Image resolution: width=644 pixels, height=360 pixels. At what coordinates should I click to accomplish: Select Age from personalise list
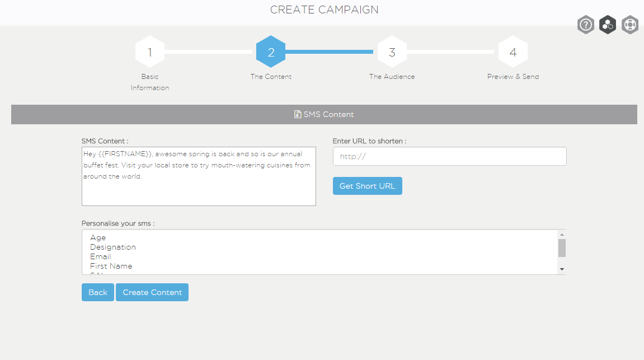[97, 237]
